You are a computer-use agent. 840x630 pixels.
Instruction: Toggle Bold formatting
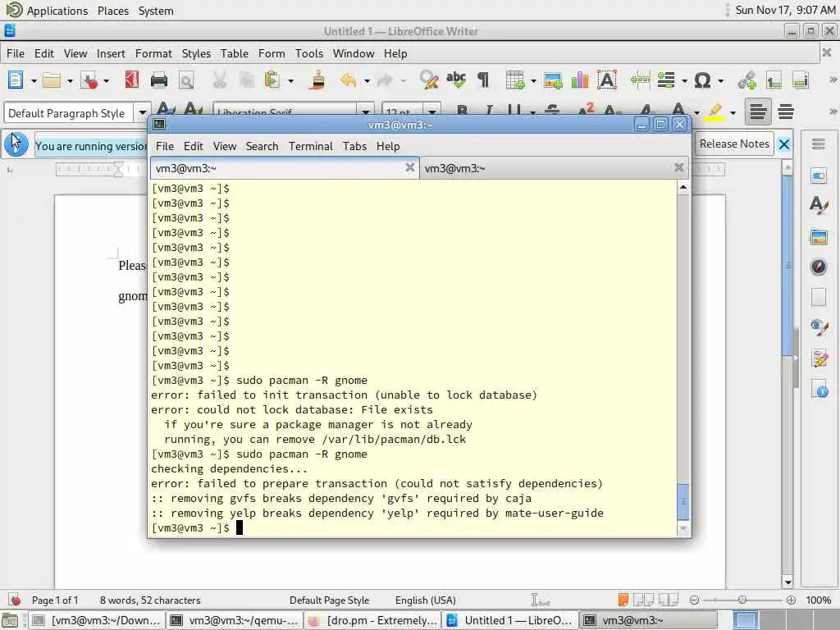click(x=462, y=111)
